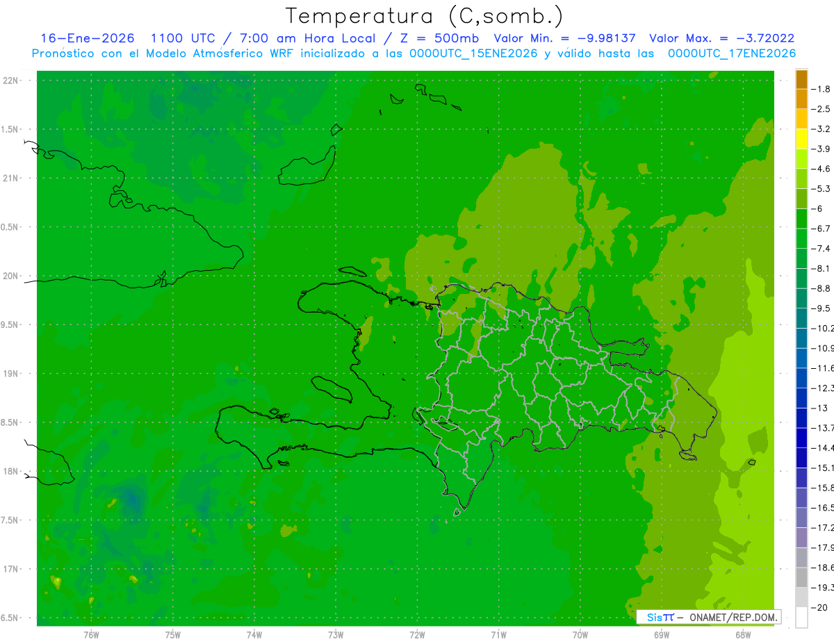Click the "22N" latitude label
The image size is (834, 644).
pyautogui.click(x=10, y=80)
